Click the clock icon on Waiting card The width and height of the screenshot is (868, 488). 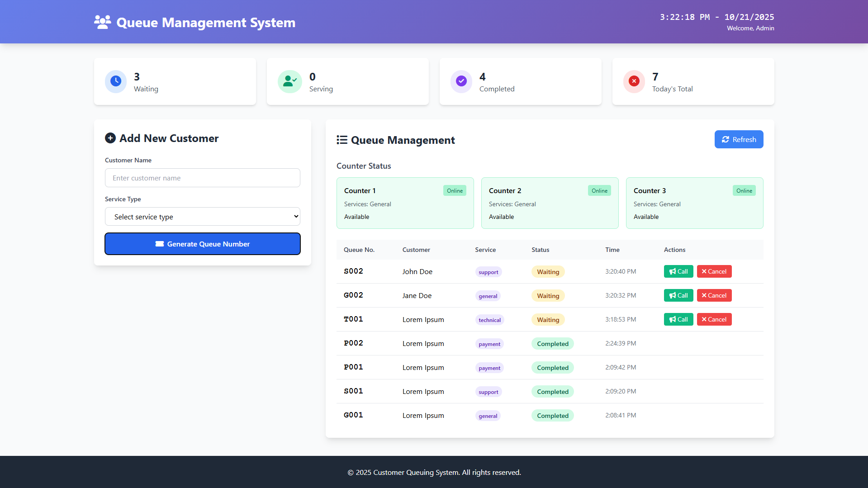pyautogui.click(x=116, y=81)
